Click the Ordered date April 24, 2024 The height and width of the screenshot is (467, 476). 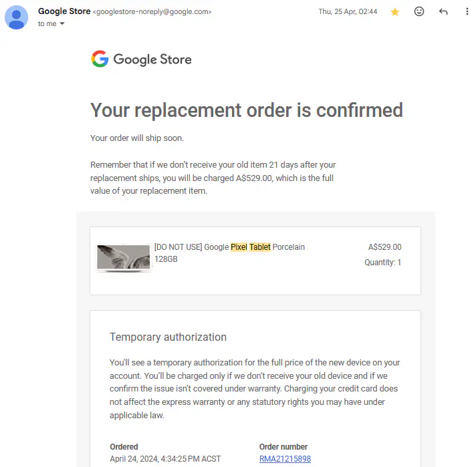coord(165,459)
